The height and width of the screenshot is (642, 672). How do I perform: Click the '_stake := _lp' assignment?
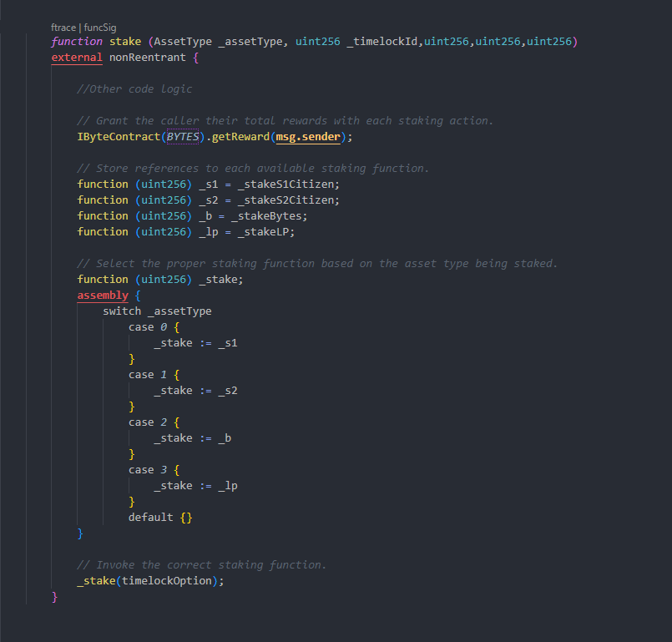point(196,486)
